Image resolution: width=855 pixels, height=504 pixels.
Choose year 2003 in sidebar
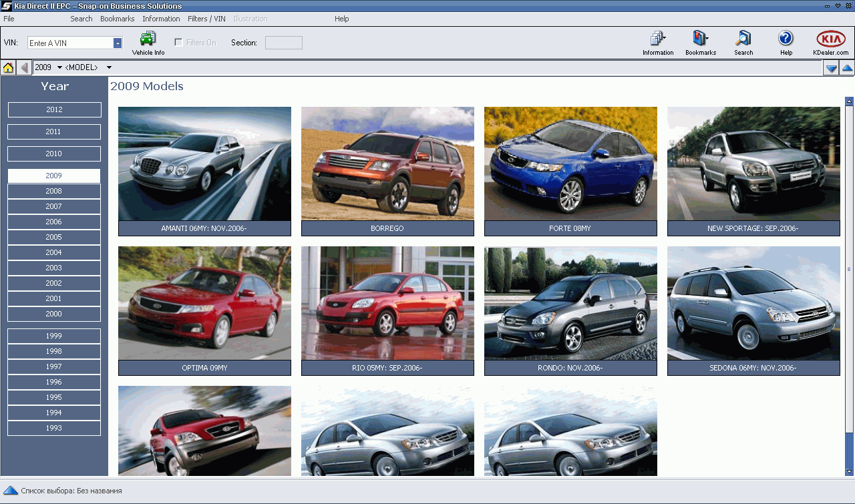click(54, 268)
